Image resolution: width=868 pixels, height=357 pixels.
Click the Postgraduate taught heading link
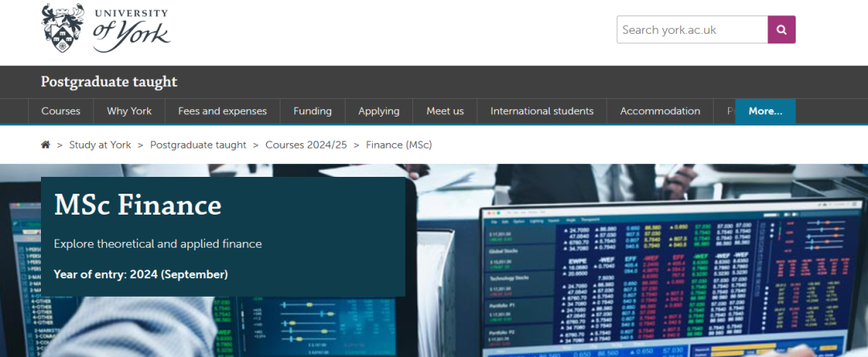[109, 82]
